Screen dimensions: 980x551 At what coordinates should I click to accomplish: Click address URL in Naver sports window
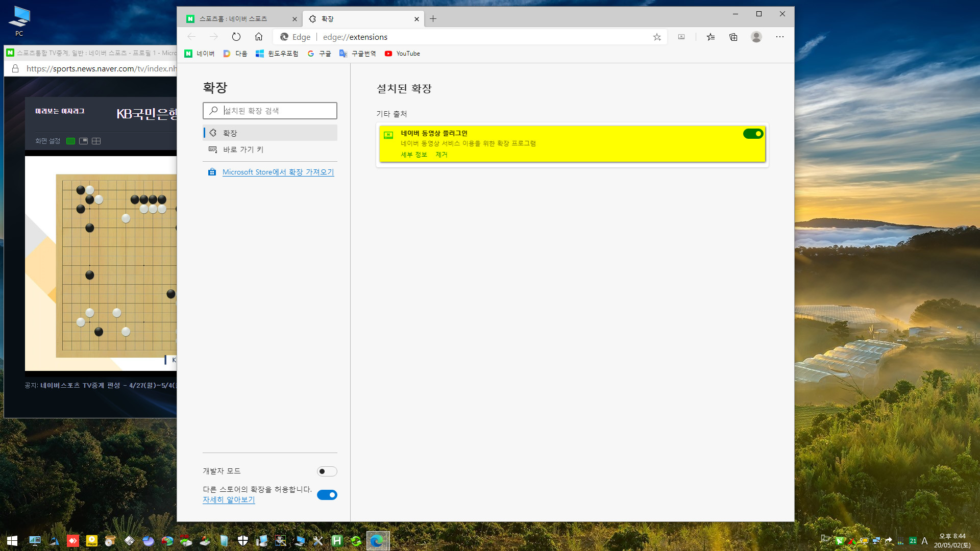pos(101,69)
